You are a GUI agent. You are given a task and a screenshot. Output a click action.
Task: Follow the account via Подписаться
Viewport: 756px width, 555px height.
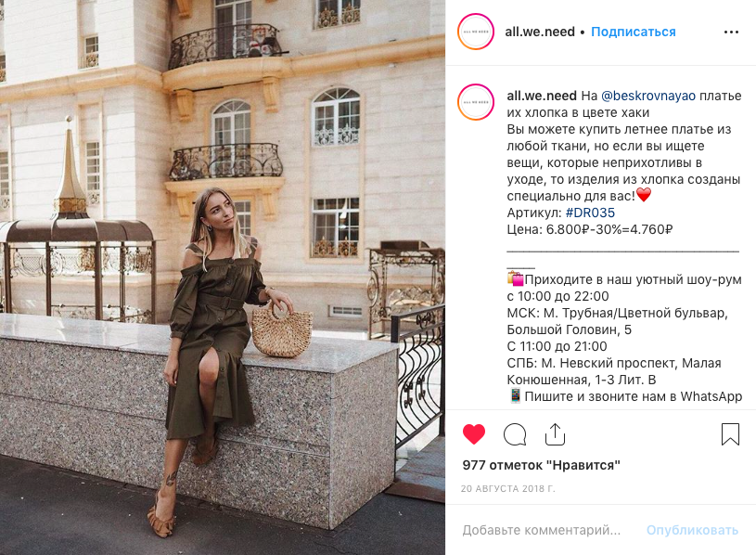[x=633, y=32]
